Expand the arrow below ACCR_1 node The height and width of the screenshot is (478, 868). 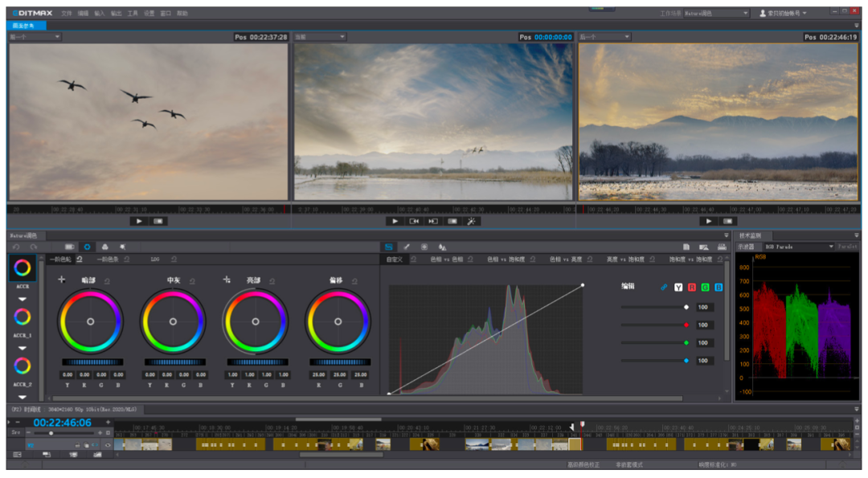click(23, 348)
